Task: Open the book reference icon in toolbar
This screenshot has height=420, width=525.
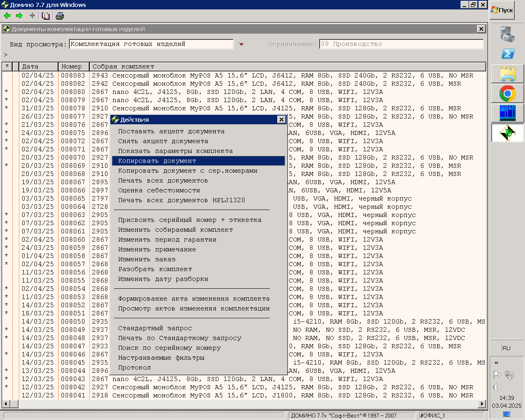Action: pyautogui.click(x=46, y=16)
